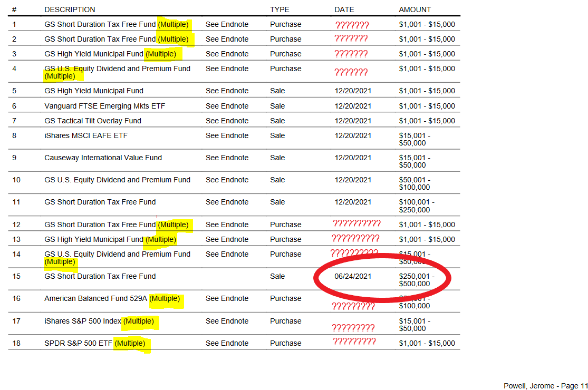Image resolution: width=588 pixels, height=390 pixels.
Task: Click the DATE column header
Action: click(344, 9)
